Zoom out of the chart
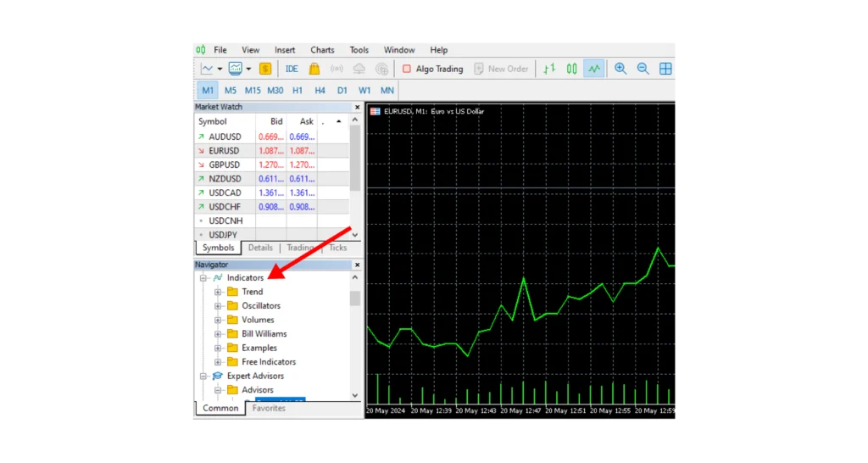 643,69
